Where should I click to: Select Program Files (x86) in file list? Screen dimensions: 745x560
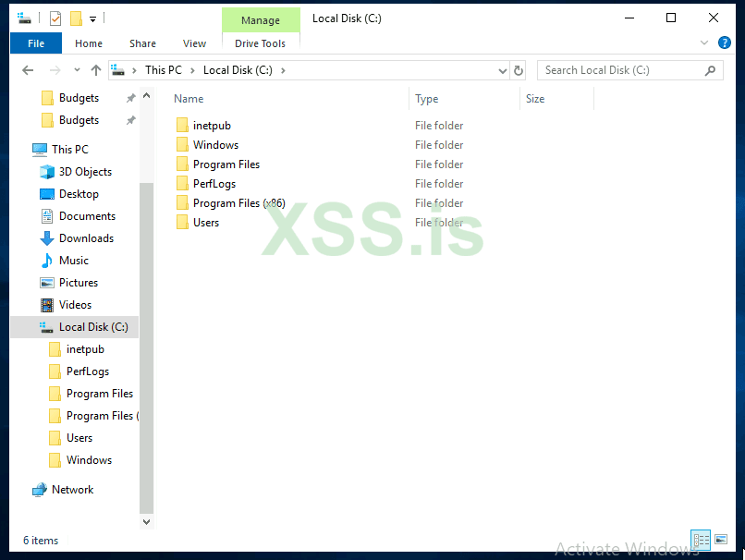tap(239, 203)
